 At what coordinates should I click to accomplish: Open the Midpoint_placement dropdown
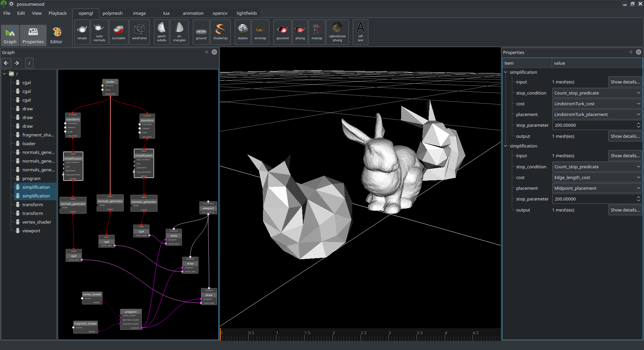coord(597,188)
